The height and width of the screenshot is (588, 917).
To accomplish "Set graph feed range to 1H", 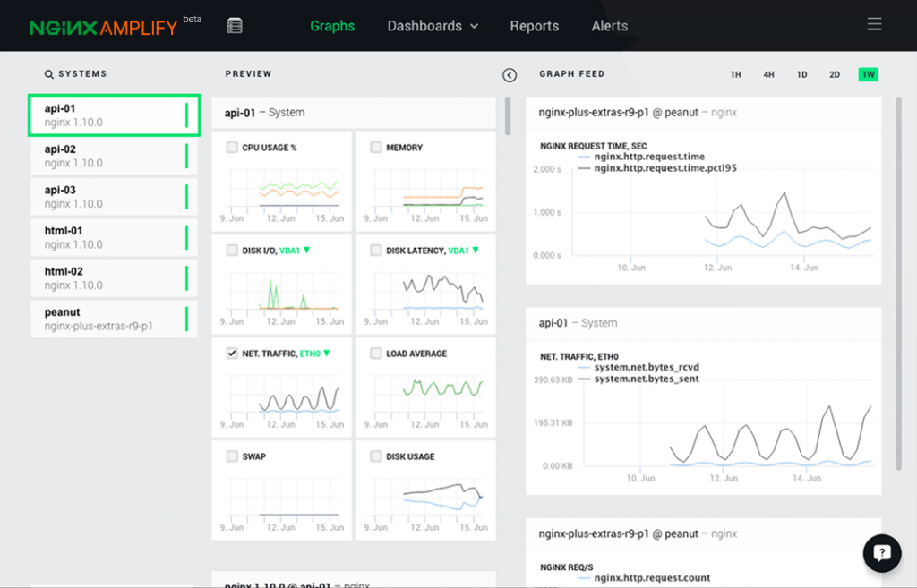I will point(736,75).
